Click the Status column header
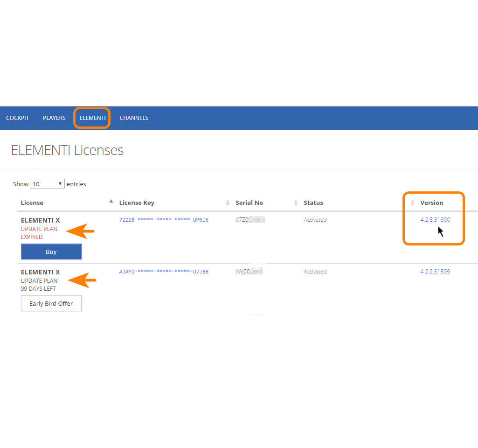Image resolution: width=478 pixels, height=448 pixels. (313, 203)
